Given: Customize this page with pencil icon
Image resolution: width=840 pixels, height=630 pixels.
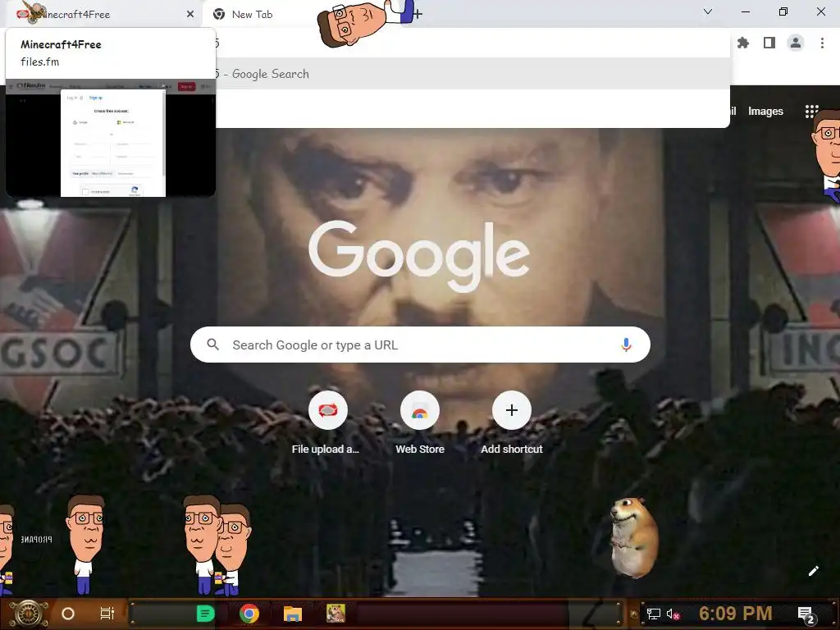Looking at the screenshot, I should point(813,571).
